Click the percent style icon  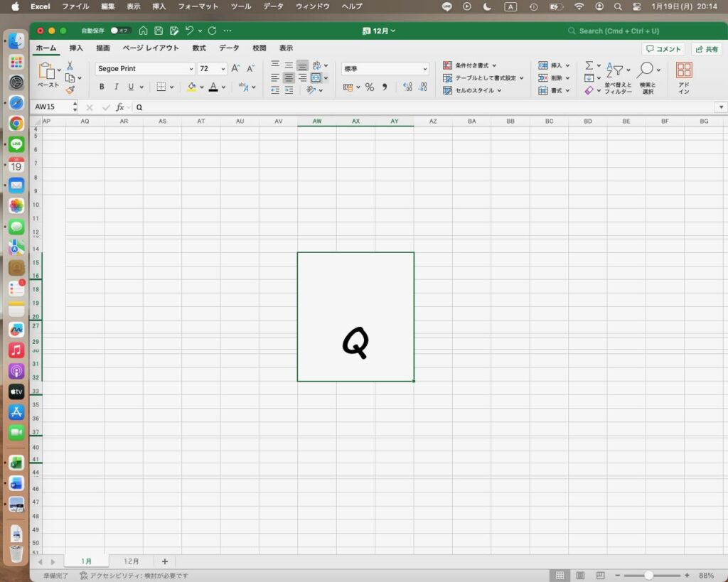[x=369, y=87]
